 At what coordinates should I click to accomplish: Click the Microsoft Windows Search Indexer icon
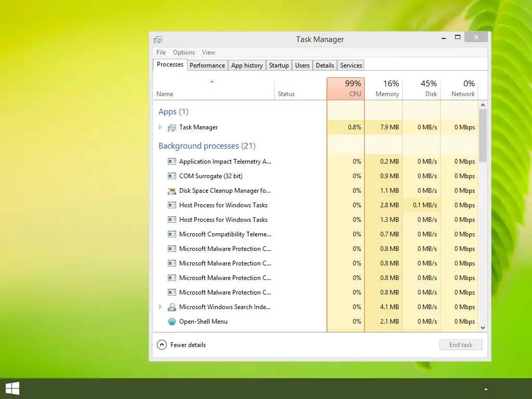[x=172, y=307]
